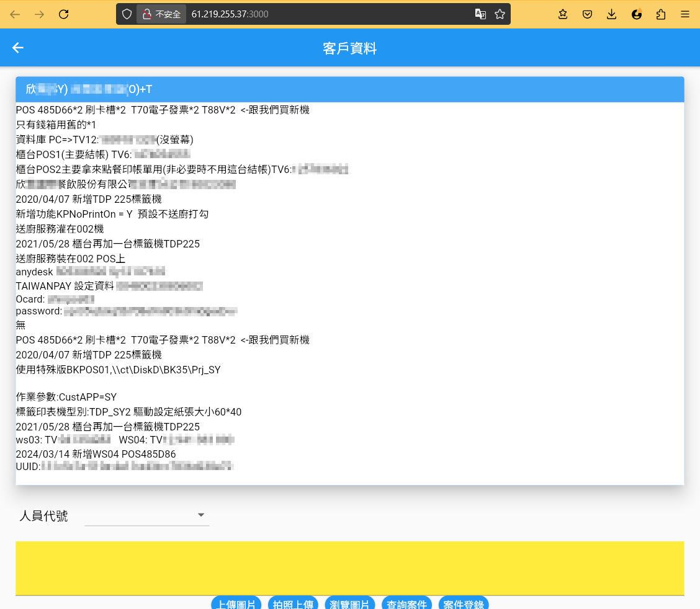
Task: Click the 案件登錄 button
Action: (464, 603)
